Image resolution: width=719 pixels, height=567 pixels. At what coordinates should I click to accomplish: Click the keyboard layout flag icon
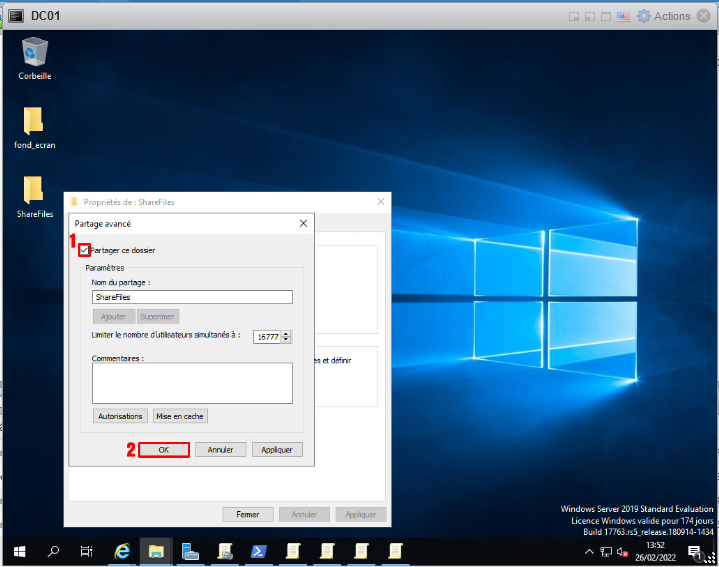(624, 16)
